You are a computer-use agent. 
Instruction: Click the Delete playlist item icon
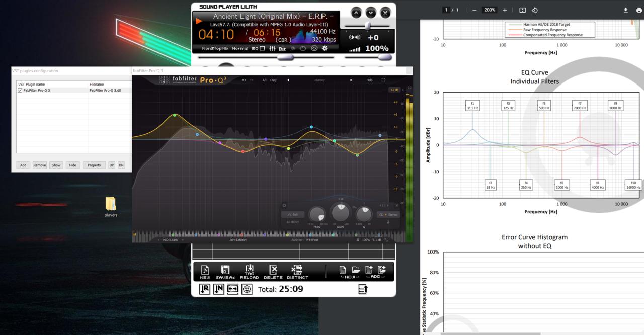click(273, 272)
